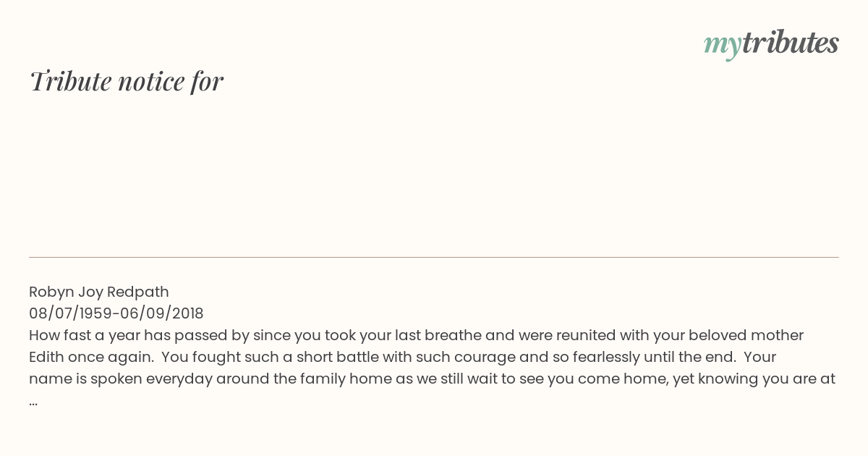Click the "Tribute notice for" heading
Screen dimensions: 868x456
click(x=127, y=82)
